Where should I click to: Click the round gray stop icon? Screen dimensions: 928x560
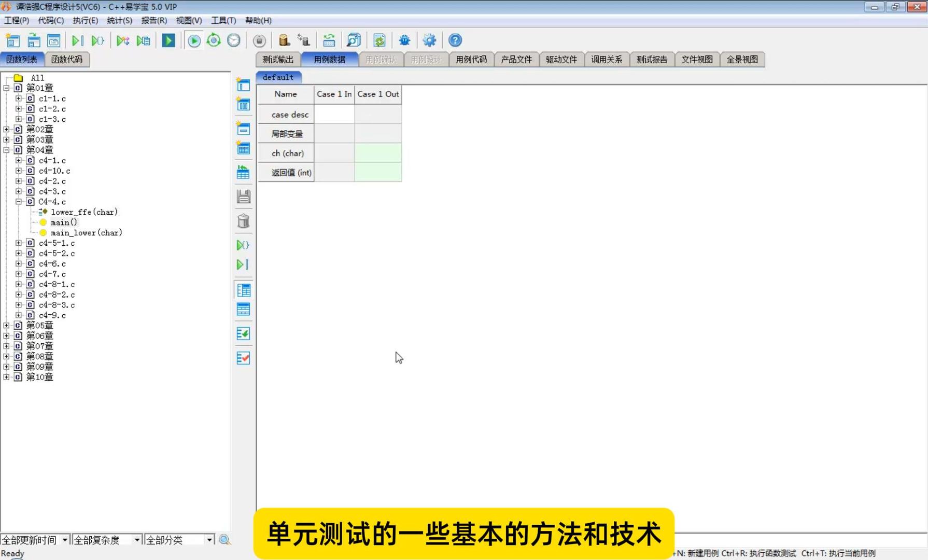(x=259, y=40)
